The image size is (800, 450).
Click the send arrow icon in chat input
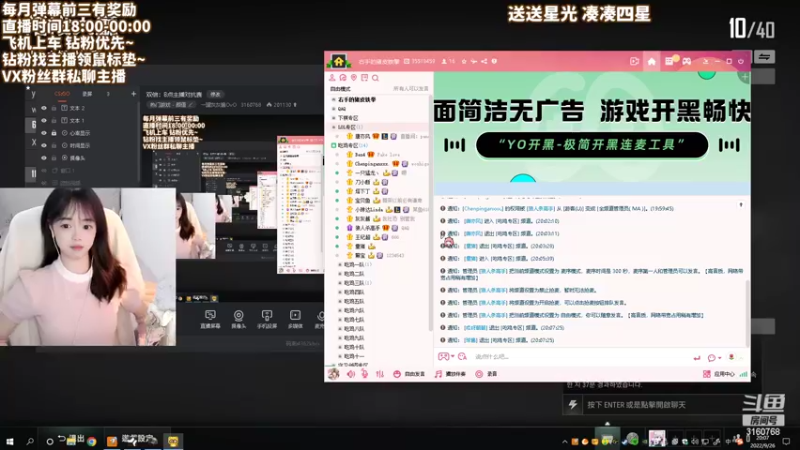click(696, 358)
